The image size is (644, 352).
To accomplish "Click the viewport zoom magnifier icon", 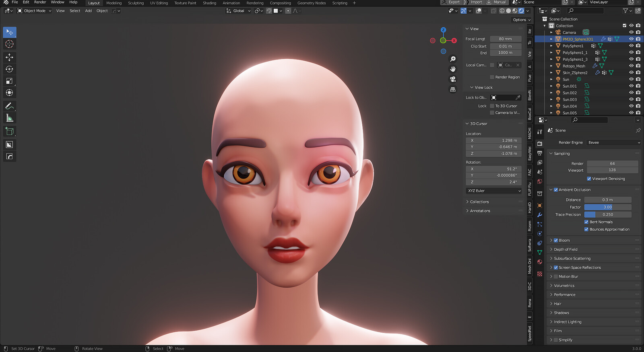I will pos(453,59).
